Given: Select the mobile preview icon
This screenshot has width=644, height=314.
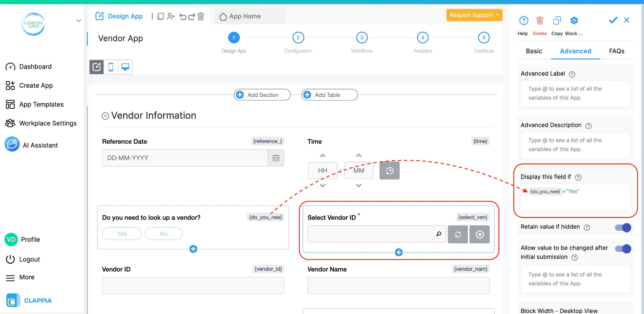Looking at the screenshot, I should (x=111, y=67).
